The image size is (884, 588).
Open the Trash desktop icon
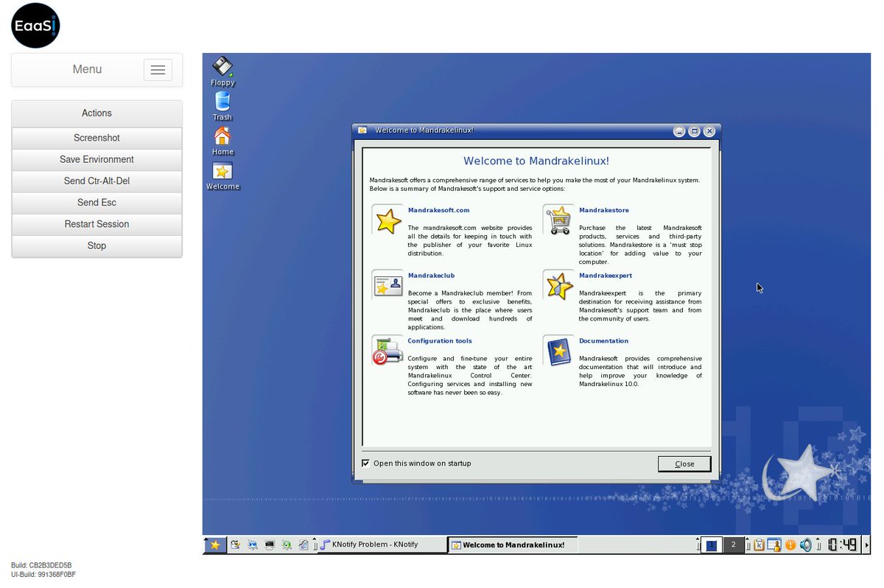pyautogui.click(x=222, y=107)
